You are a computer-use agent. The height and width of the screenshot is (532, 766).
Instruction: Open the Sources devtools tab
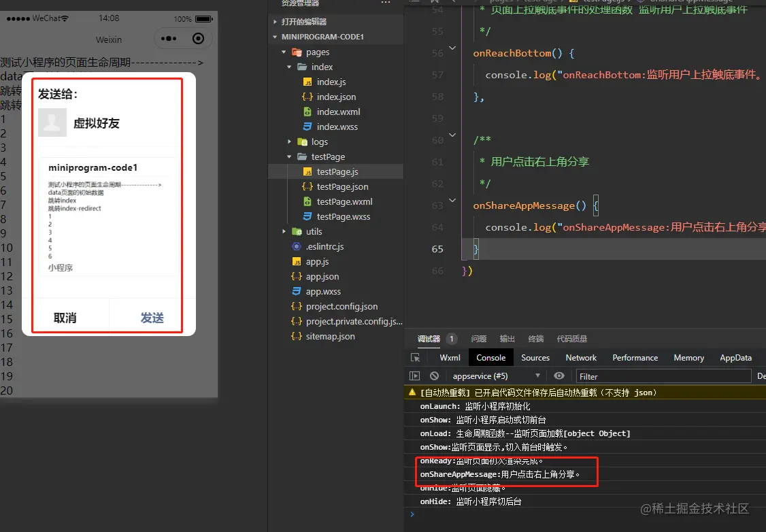tap(535, 358)
